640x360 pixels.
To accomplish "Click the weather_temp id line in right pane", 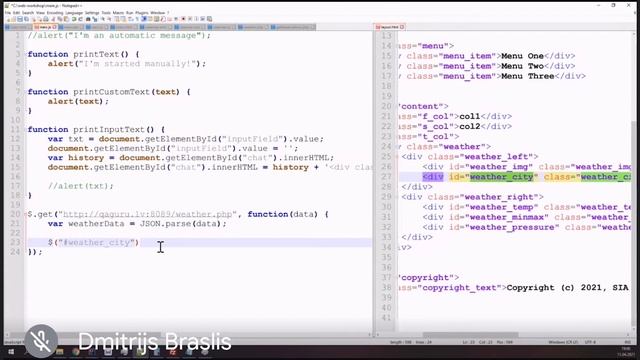I will (527, 207).
